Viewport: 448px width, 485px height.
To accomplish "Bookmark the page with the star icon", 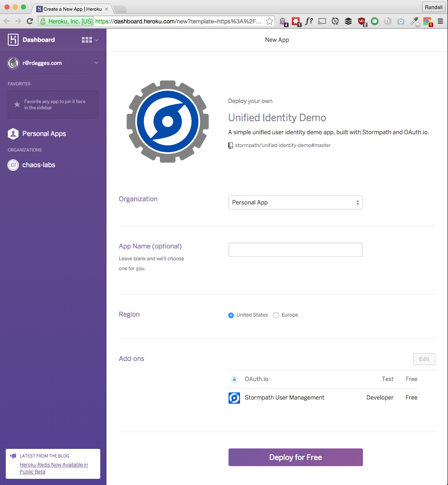I will (x=269, y=21).
